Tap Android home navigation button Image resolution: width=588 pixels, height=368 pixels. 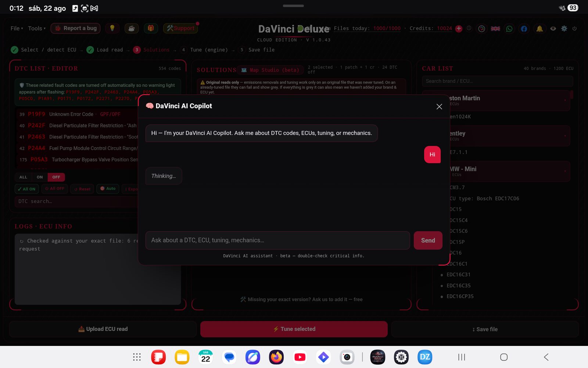[504, 357]
